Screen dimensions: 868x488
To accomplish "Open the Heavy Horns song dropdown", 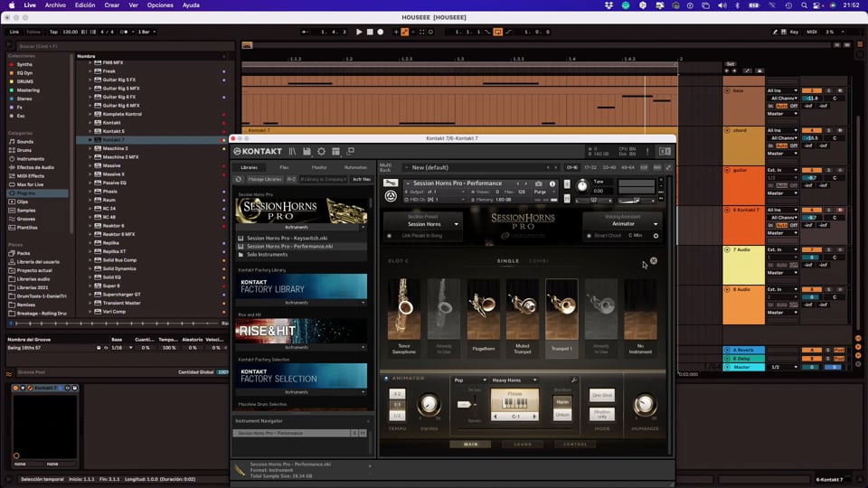I will tap(514, 380).
